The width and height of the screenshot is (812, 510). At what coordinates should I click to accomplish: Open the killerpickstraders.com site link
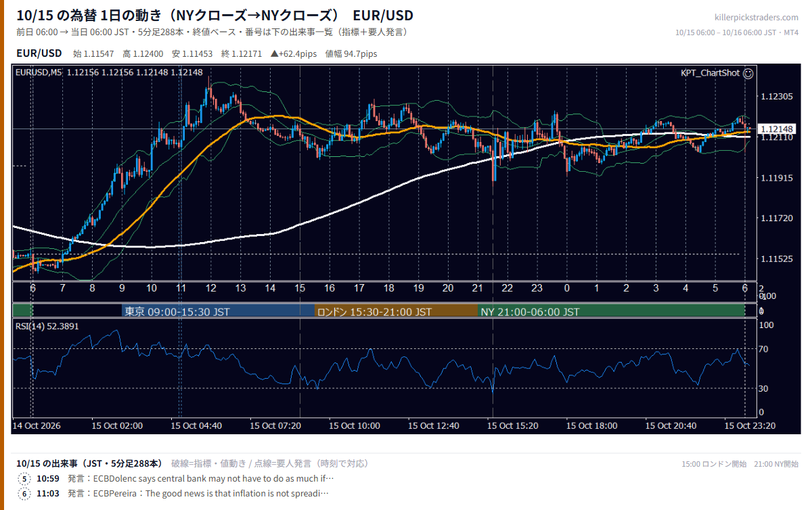(x=757, y=18)
